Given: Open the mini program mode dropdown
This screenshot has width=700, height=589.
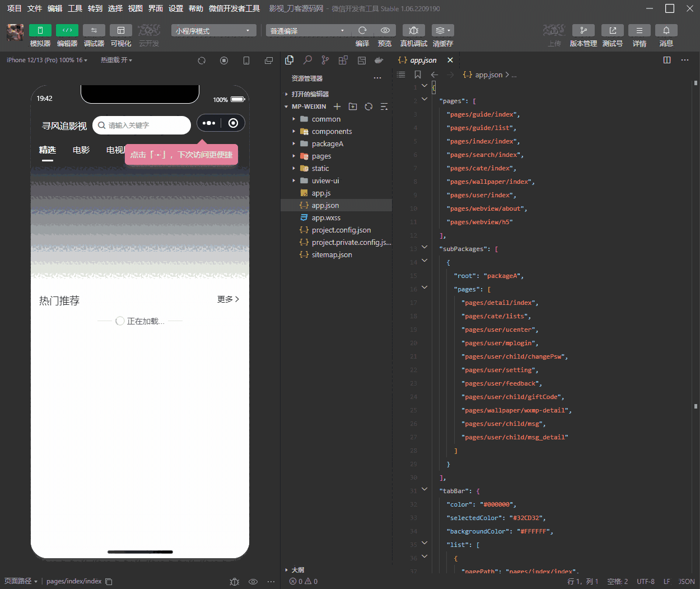Looking at the screenshot, I should click(213, 31).
